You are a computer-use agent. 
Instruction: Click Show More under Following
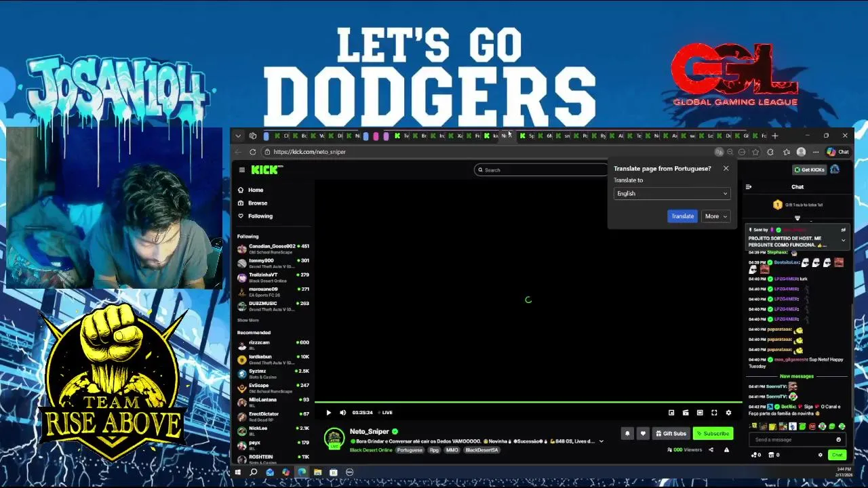coord(248,320)
